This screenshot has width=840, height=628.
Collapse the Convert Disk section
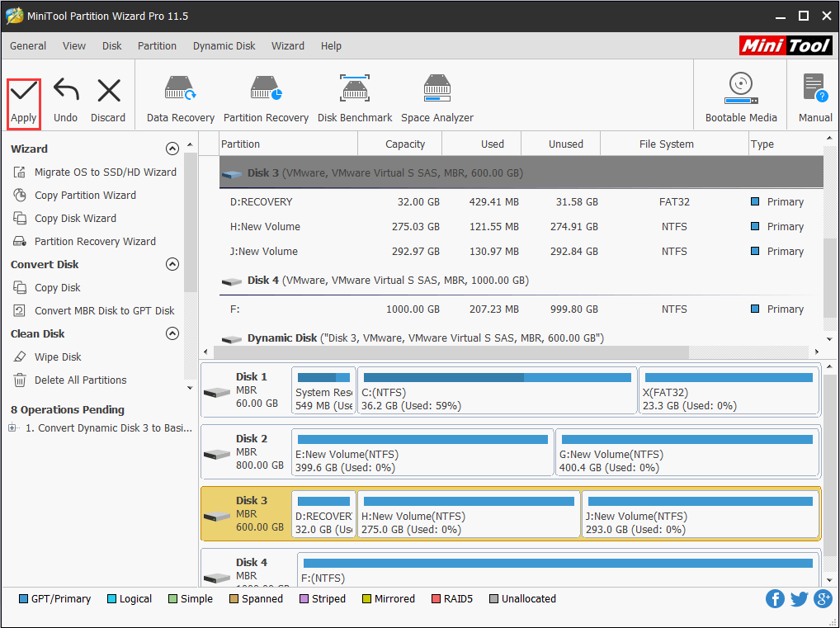click(x=172, y=264)
